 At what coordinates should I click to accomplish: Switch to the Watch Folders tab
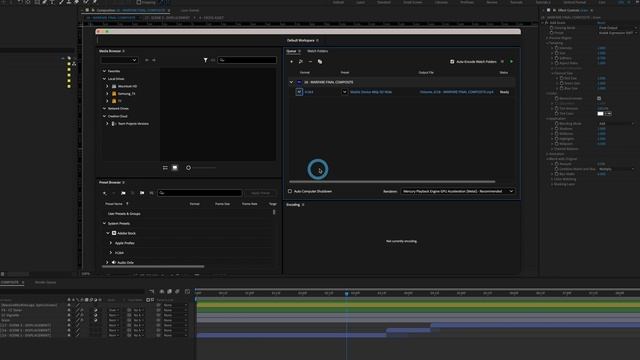318,51
